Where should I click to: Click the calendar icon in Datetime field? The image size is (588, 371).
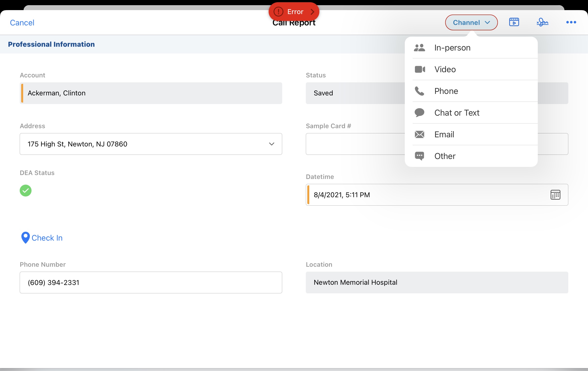(x=555, y=195)
